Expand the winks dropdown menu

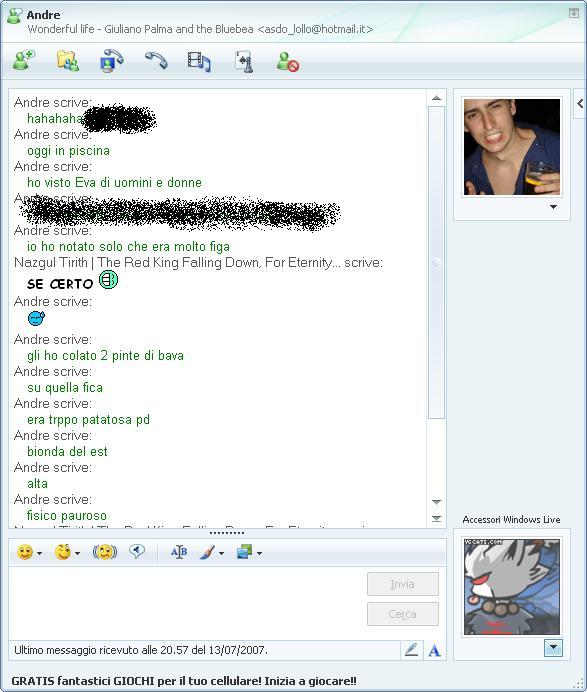78,553
